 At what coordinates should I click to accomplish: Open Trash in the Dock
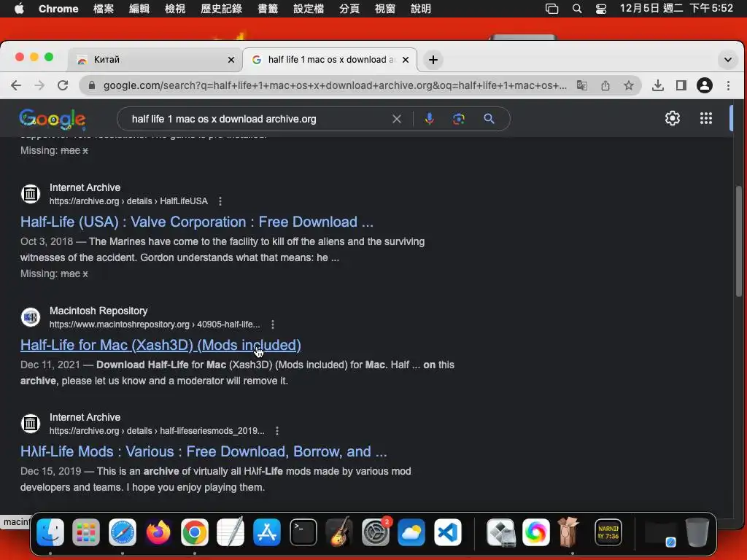(x=697, y=532)
